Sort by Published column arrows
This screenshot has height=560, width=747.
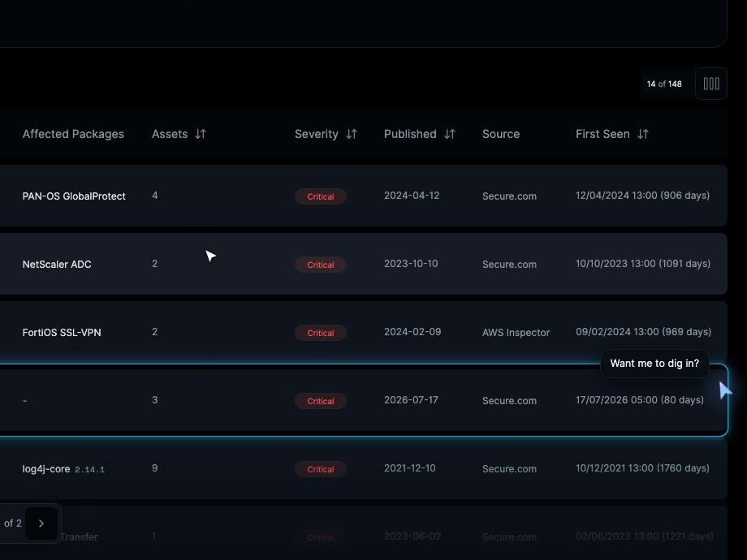450,134
